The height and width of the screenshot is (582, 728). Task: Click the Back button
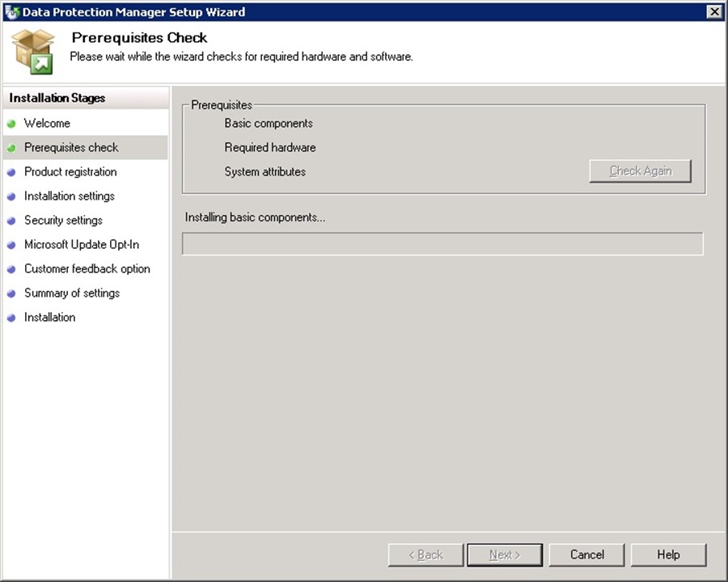pyautogui.click(x=425, y=555)
